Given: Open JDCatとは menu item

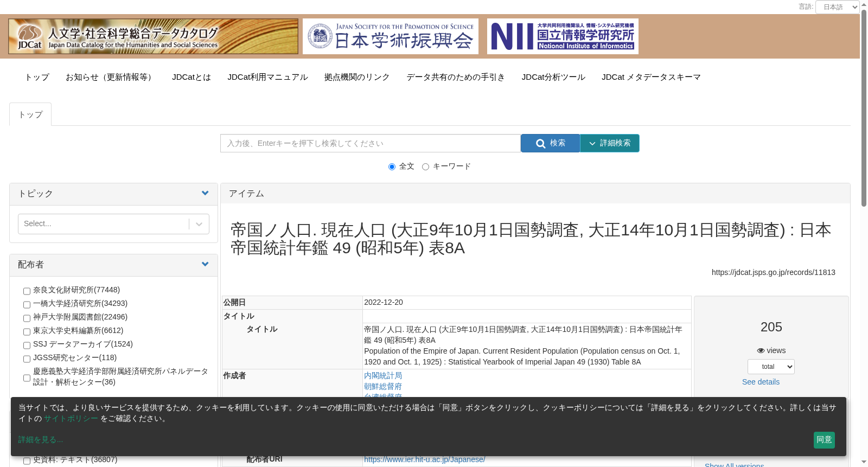Looking at the screenshot, I should point(192,77).
